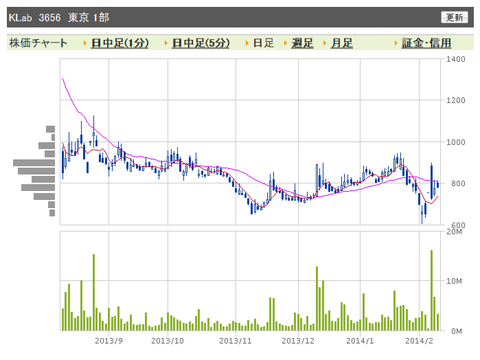Click the 800 price axis label
The height and width of the screenshot is (360, 480).
pyautogui.click(x=458, y=183)
